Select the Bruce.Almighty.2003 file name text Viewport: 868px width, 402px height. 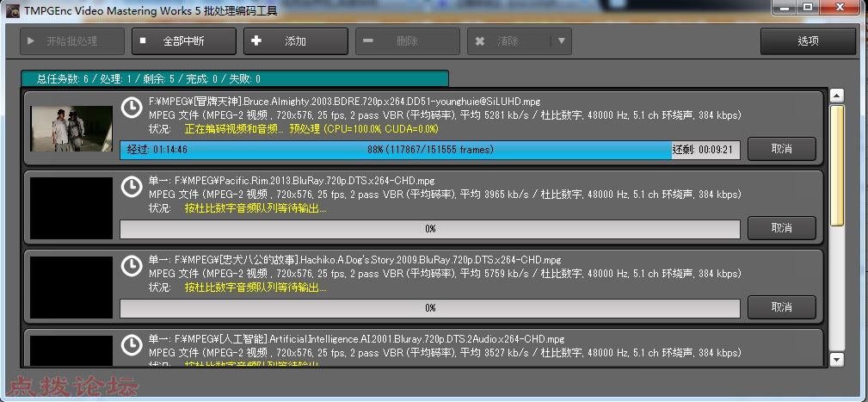click(344, 102)
